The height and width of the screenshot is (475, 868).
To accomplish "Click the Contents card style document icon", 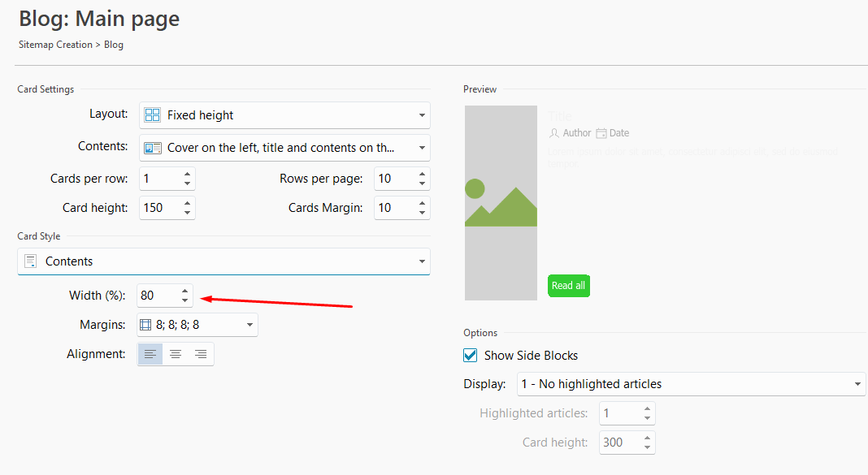I will click(31, 261).
